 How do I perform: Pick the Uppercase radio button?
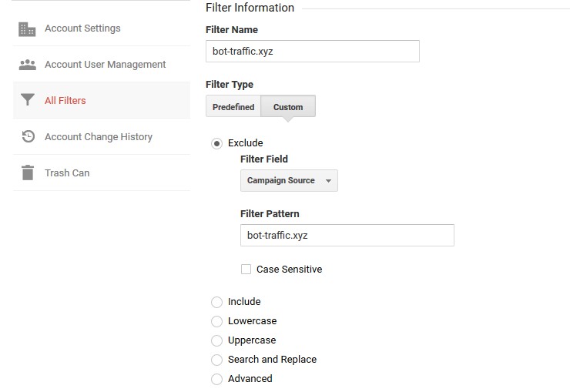click(217, 340)
